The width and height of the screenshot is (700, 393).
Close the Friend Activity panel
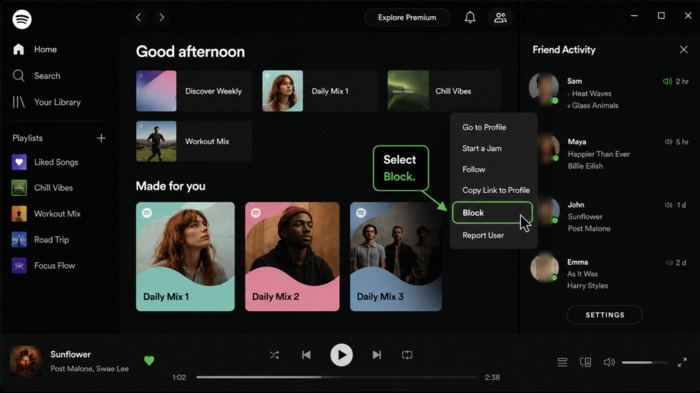click(x=683, y=50)
